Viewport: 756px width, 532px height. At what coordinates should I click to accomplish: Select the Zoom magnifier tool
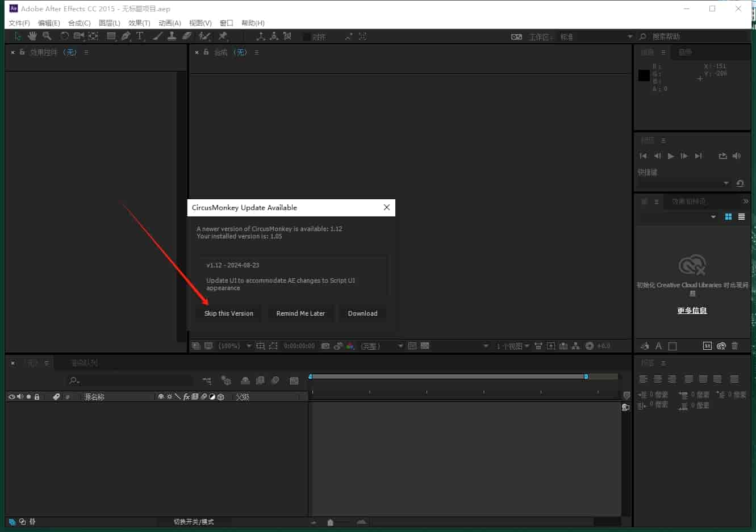click(47, 36)
